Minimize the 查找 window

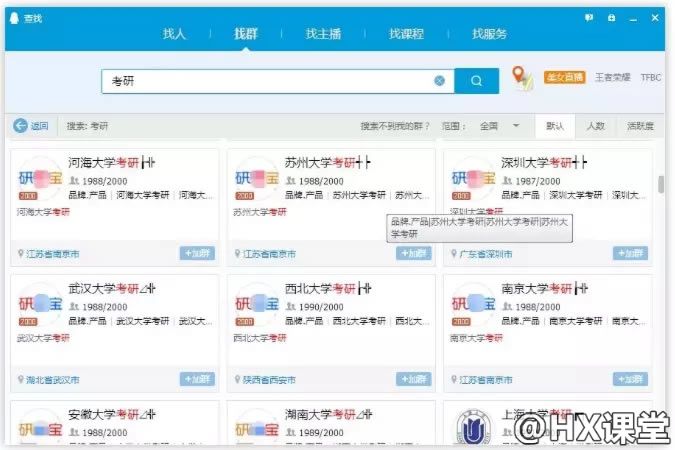(x=633, y=19)
